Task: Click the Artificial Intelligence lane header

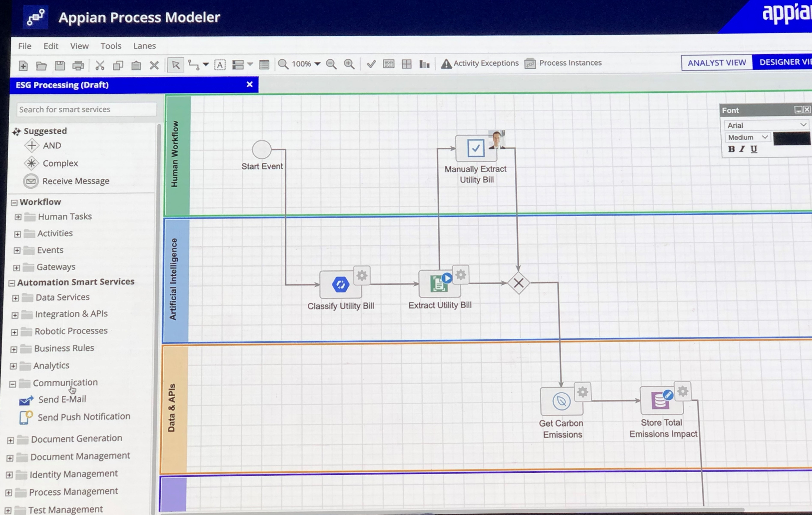Action: click(x=176, y=280)
